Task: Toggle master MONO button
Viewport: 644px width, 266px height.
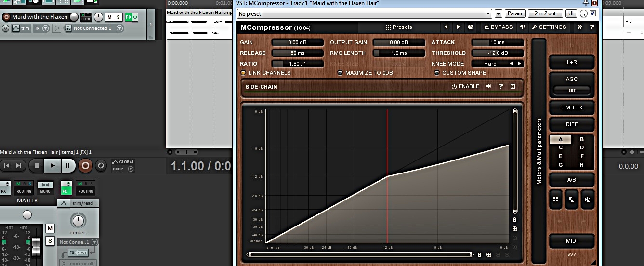Action: click(x=45, y=187)
